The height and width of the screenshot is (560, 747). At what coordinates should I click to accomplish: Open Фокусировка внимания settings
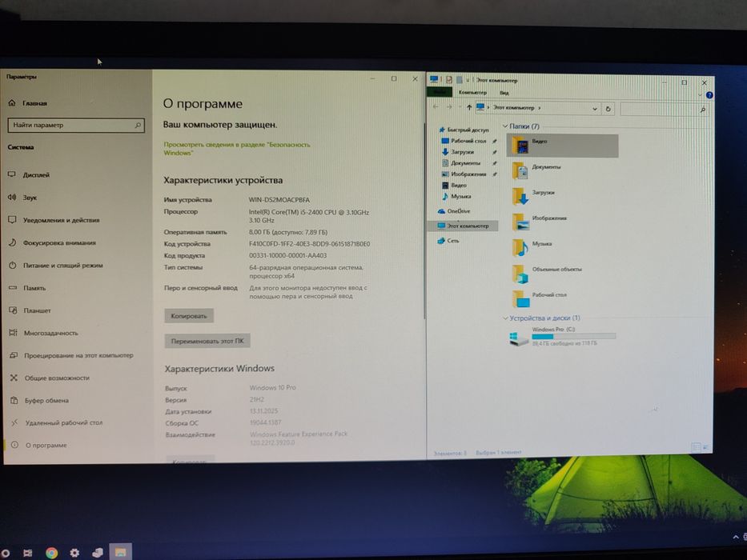(52, 242)
